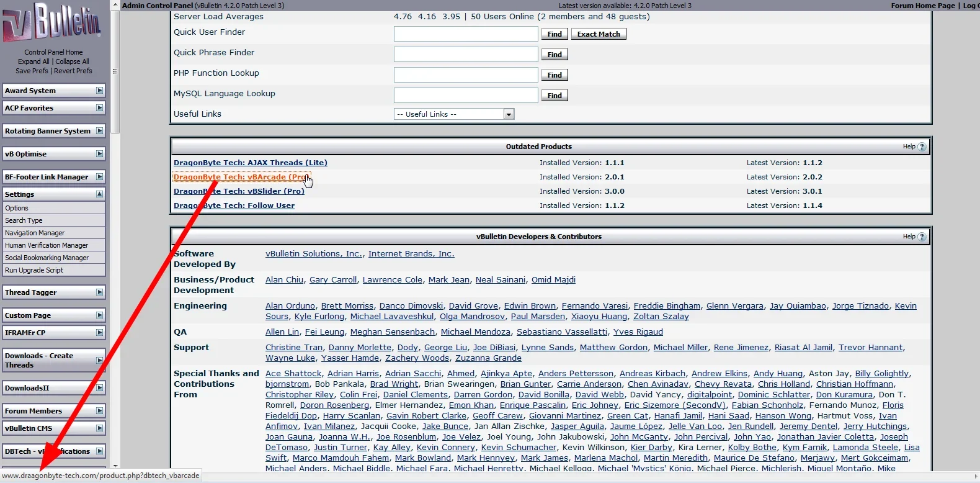Click the Award System menu header
The width and height of the screenshot is (980, 483).
click(54, 91)
